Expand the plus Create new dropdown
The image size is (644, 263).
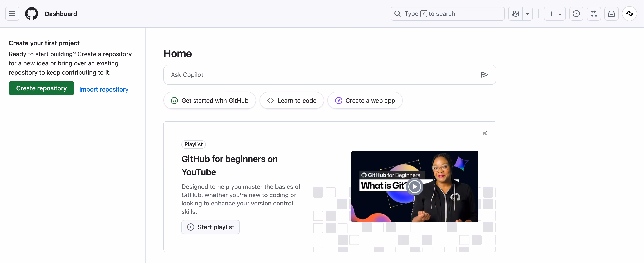[555, 14]
